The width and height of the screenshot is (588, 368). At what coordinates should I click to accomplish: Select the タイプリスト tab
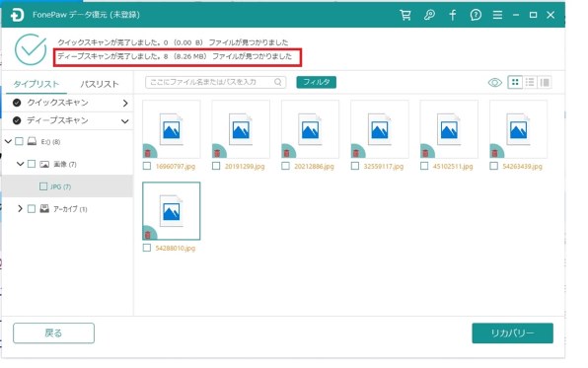37,84
